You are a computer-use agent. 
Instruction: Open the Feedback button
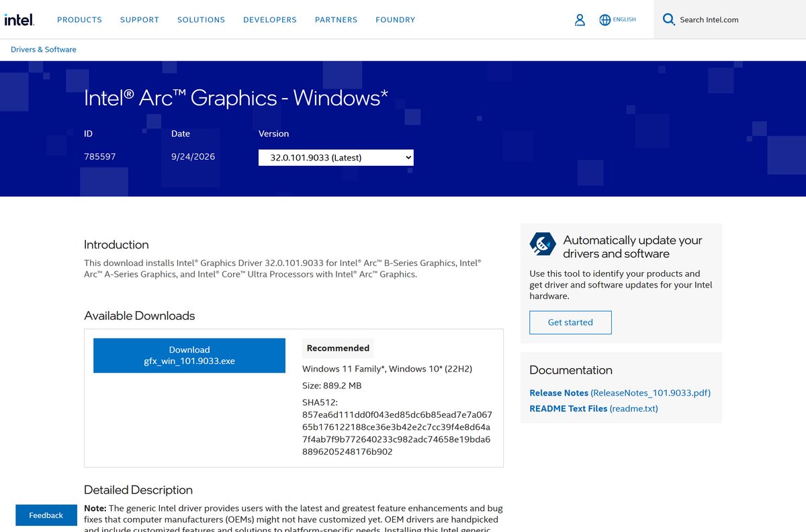46,515
